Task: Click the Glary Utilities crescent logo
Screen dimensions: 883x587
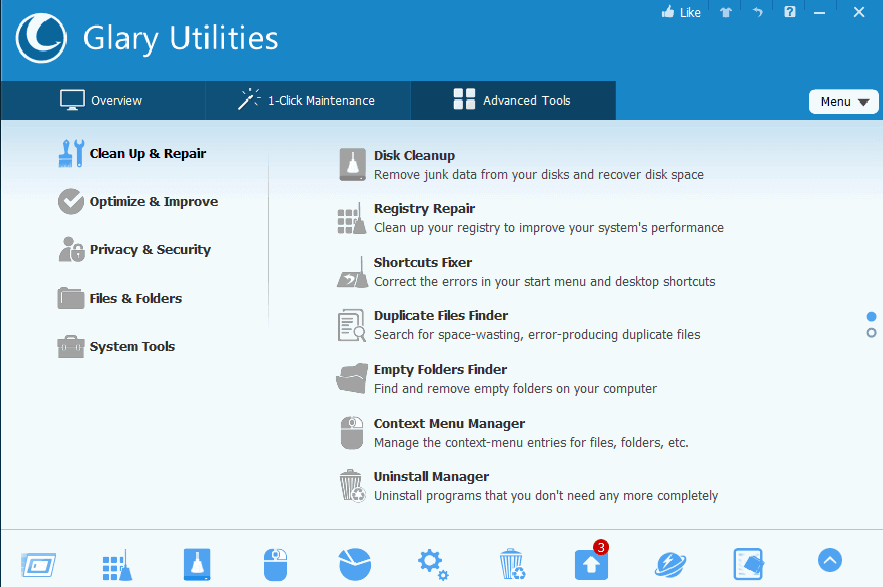Action: (41, 38)
